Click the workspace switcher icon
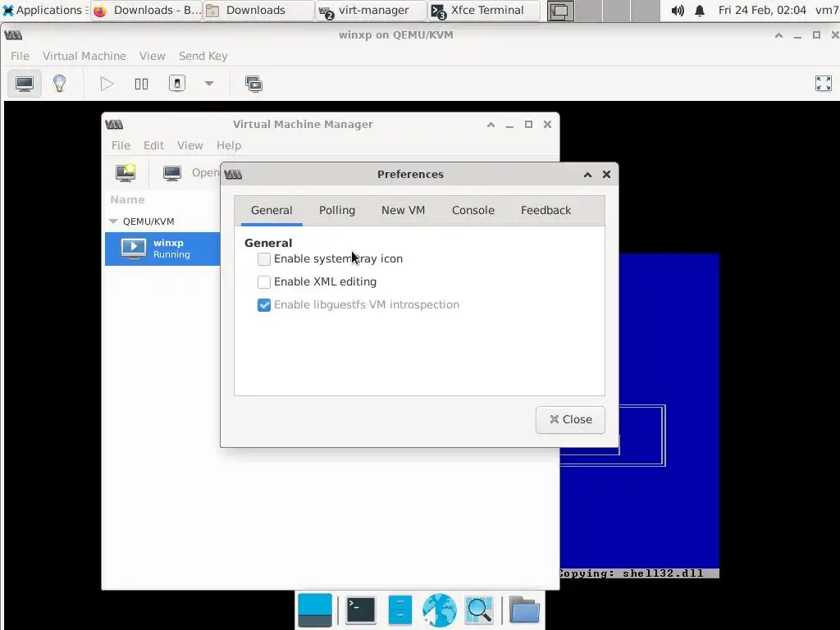Image resolution: width=840 pixels, height=630 pixels. (x=560, y=11)
